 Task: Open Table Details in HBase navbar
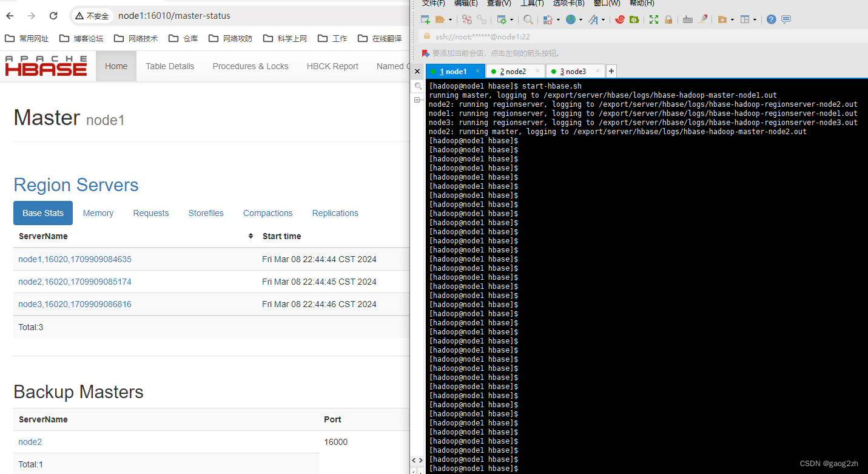coord(170,66)
